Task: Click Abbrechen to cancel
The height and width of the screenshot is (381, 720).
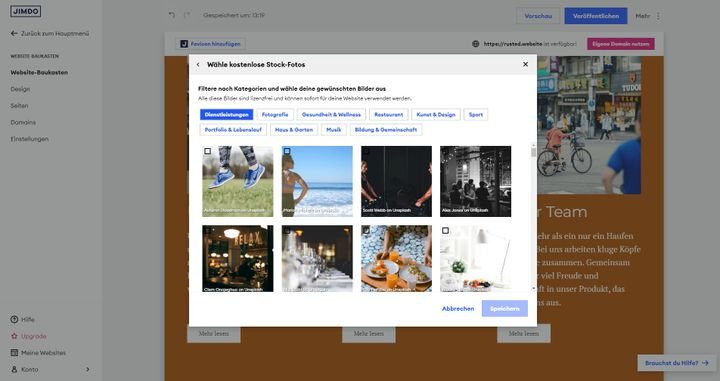Action: 458,309
